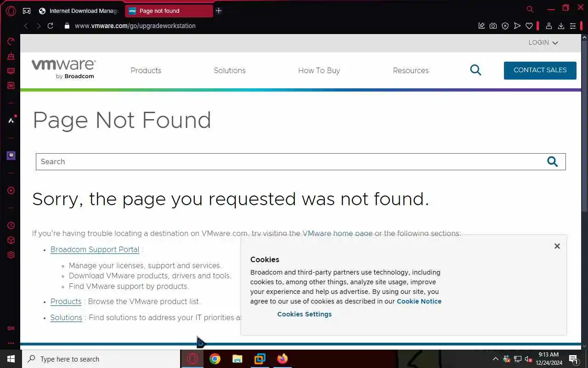The width and height of the screenshot is (588, 368).
Task: Go forward with the browser forward arrow
Action: (39, 26)
